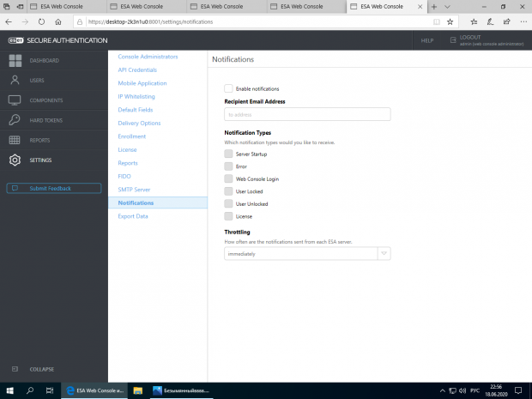Click the LOGOUT text in header
532x399 pixels.
[470, 37]
